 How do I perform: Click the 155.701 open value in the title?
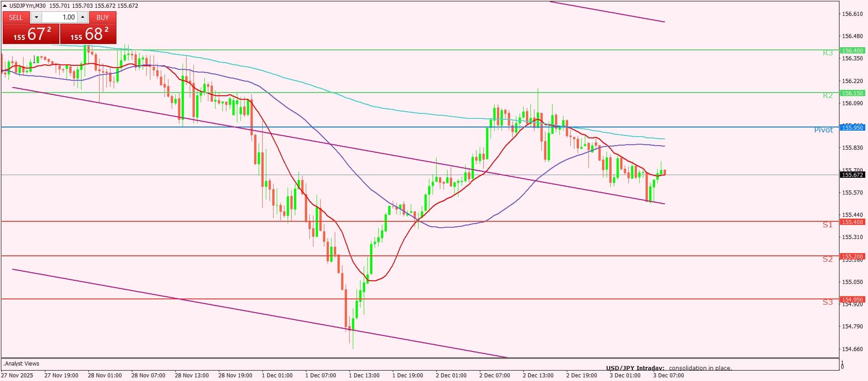pyautogui.click(x=59, y=5)
